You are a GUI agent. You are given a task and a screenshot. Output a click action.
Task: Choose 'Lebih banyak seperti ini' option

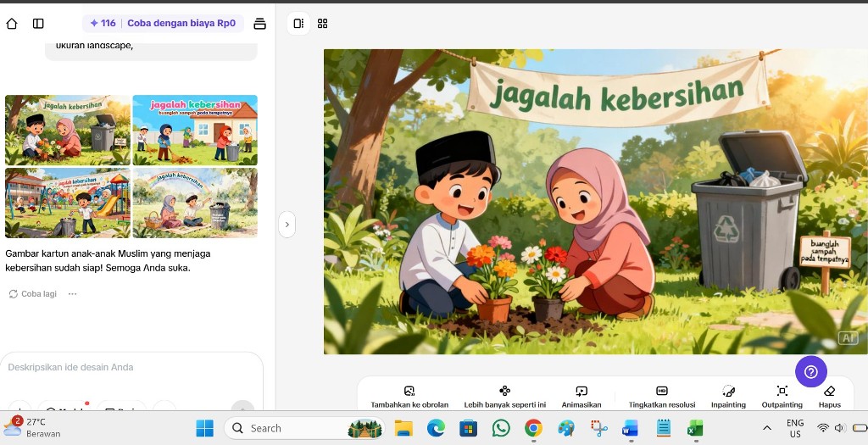click(504, 396)
